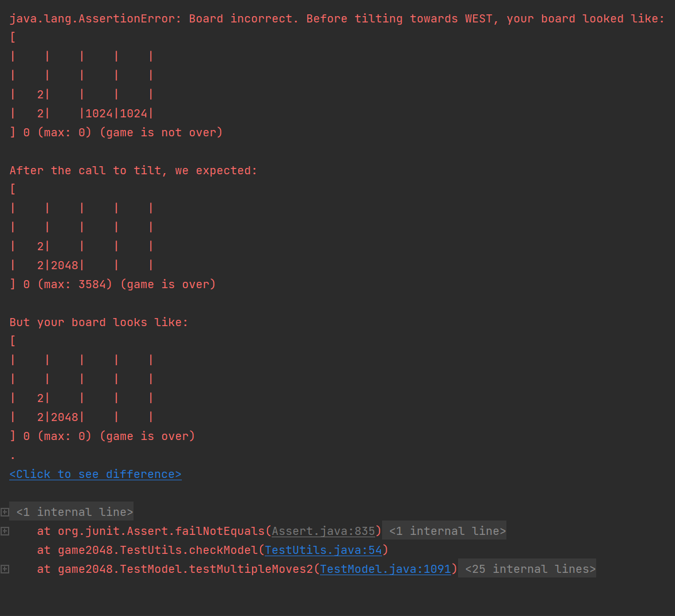Open the Assert.java:835 source link
675x616 pixels.
[323, 531]
